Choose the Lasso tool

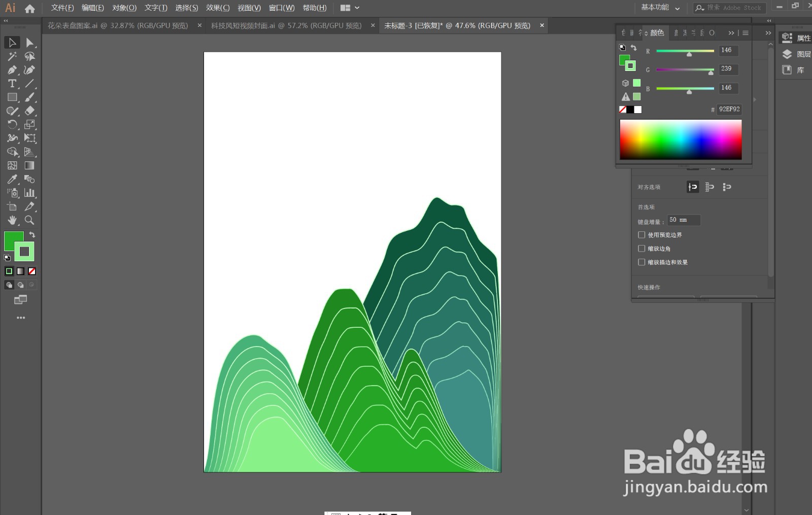coord(30,56)
